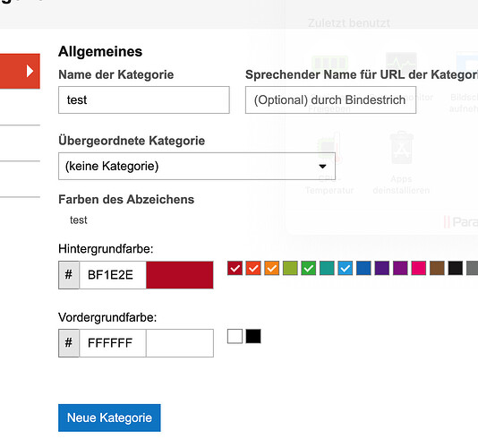
Task: Edit the Hintergrundfarbe hex code field
Action: point(113,275)
